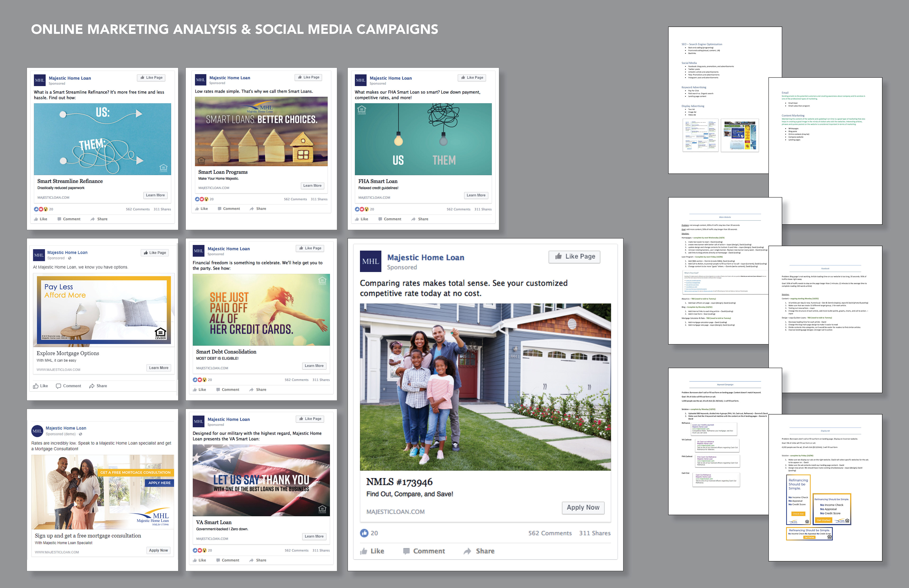Click Like on the VA Smart Loan ad
This screenshot has height=588, width=909.
coord(199,560)
